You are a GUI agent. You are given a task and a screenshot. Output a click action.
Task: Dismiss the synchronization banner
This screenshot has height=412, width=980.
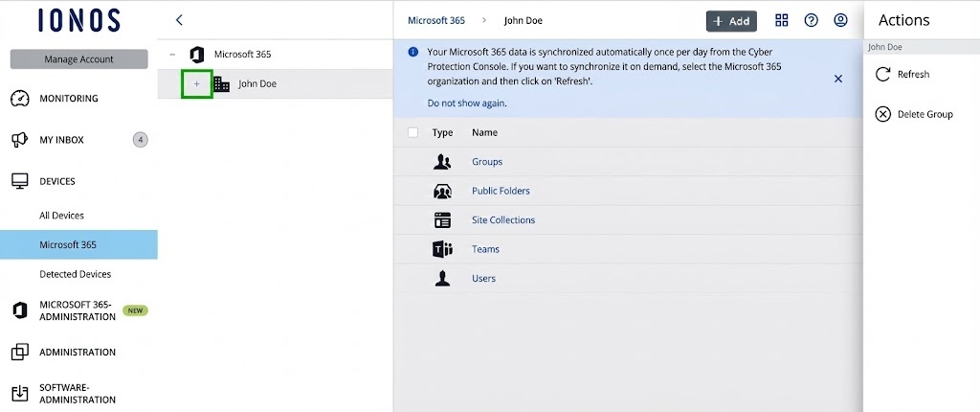coord(838,79)
